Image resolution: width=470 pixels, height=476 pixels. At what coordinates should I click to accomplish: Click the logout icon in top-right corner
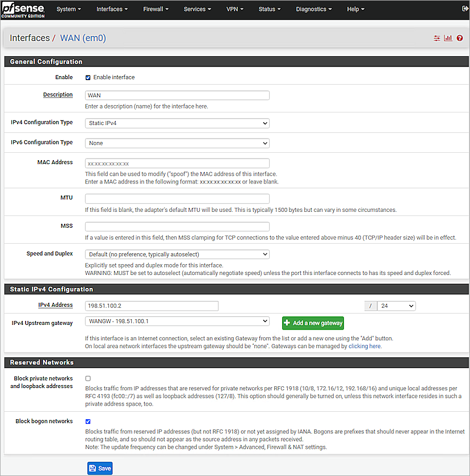tap(464, 9)
